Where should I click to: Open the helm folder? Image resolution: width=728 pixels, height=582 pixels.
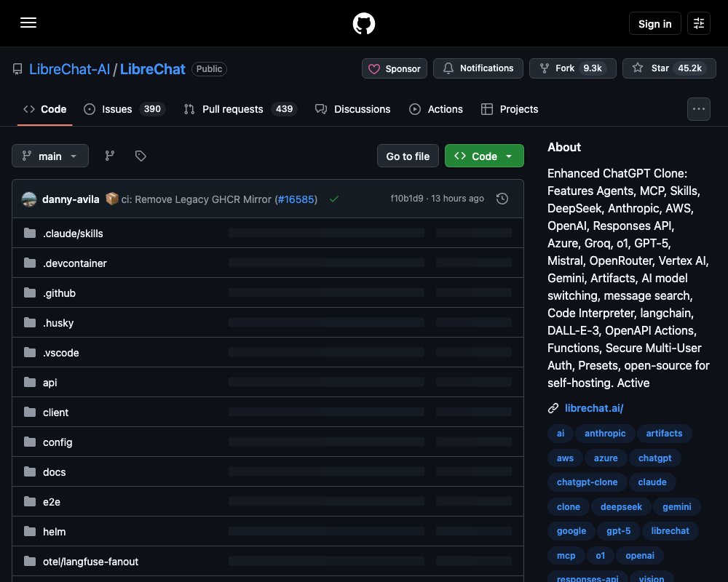[x=54, y=532]
